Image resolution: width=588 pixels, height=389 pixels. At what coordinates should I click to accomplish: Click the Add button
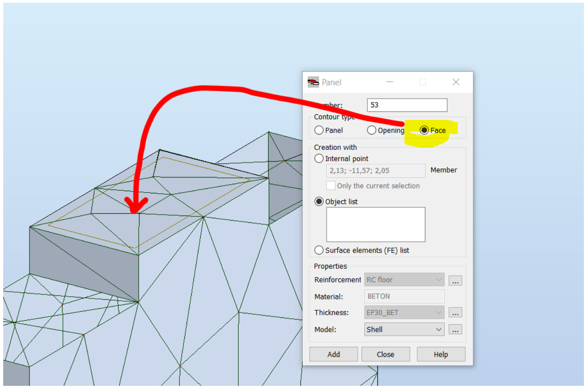click(333, 354)
